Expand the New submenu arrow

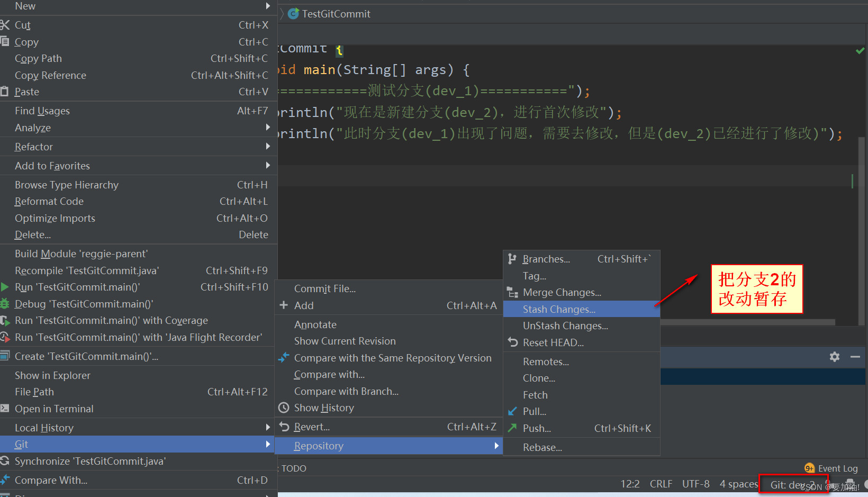[x=268, y=6]
